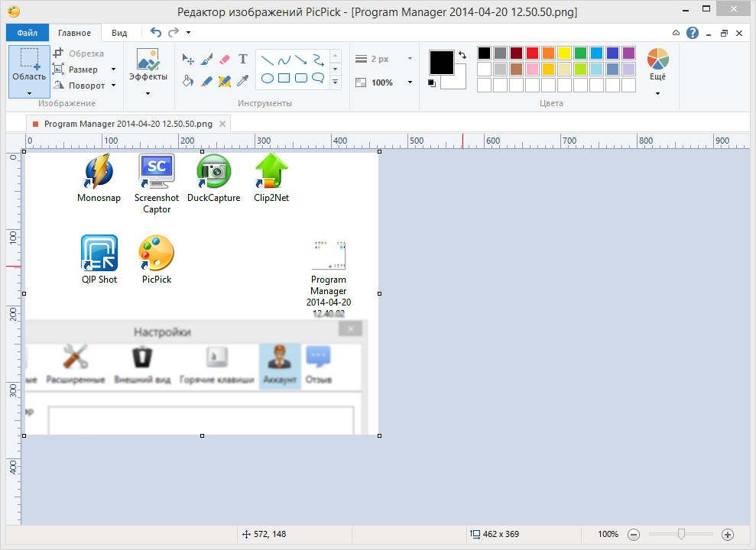Open Ещё more colors palette
This screenshot has height=550, width=756.
657,65
